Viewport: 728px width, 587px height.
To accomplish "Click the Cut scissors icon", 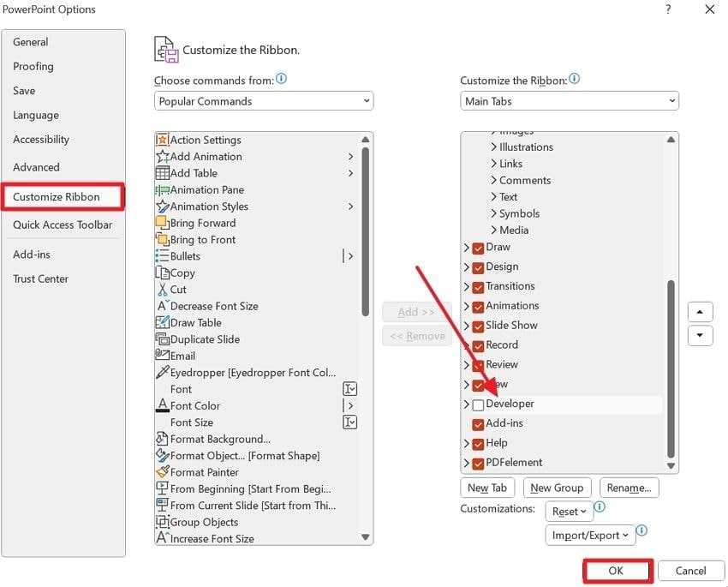I will click(163, 289).
